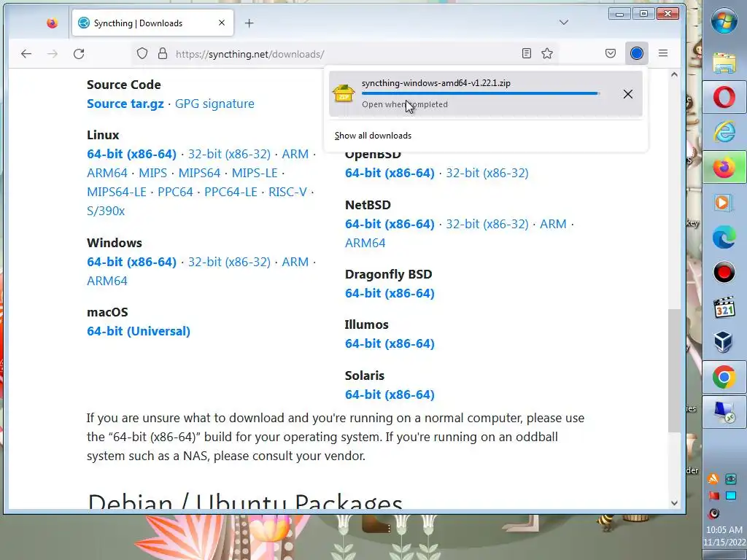
Task: Launch VirtualBox from the taskbar
Action: click(x=723, y=342)
